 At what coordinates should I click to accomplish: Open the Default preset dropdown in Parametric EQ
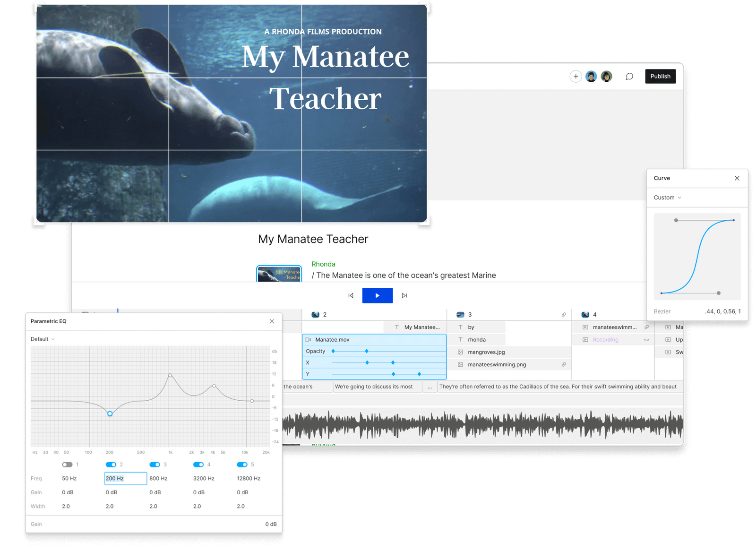coord(42,339)
